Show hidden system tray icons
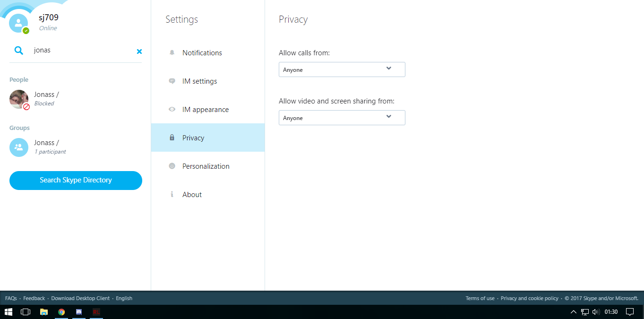 (574, 312)
